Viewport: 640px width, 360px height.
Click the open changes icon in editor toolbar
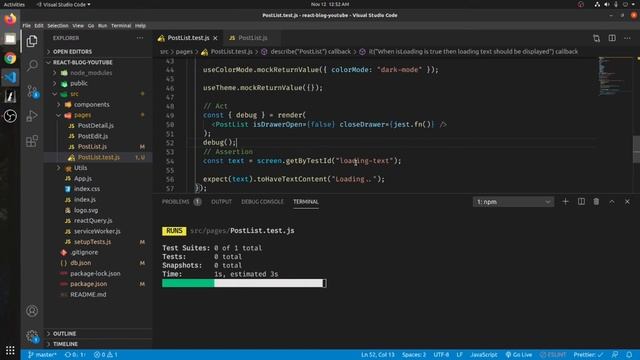pyautogui.click(x=596, y=38)
